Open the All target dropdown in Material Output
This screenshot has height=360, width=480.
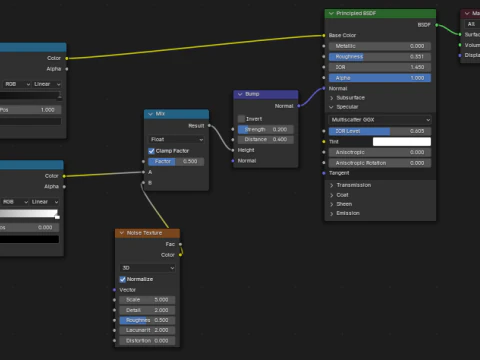click(x=472, y=24)
